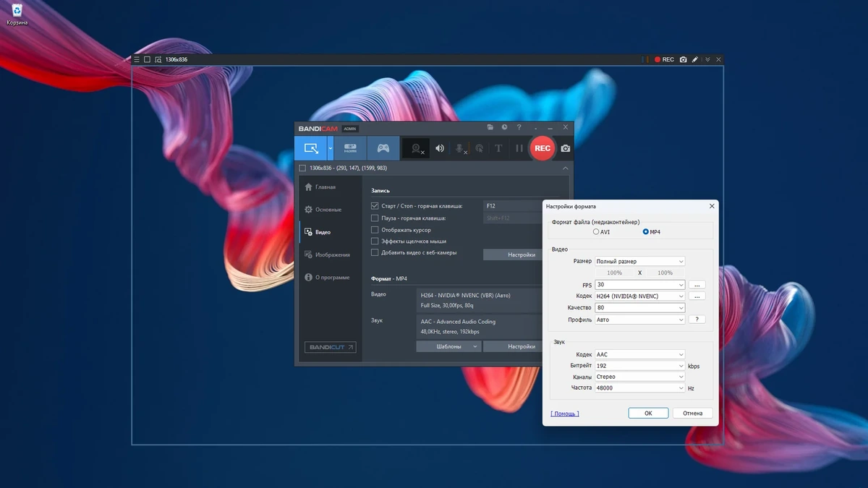Viewport: 868px width, 488px height.
Task: Click Настройки button in Запись section
Action: click(x=513, y=254)
